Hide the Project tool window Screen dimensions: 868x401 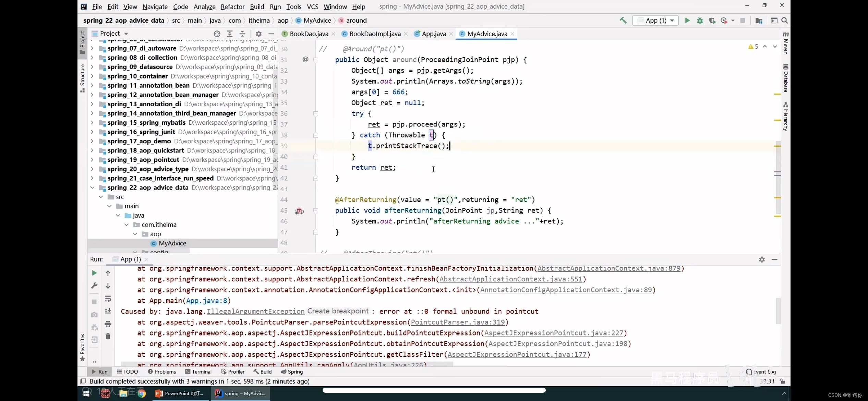[271, 34]
